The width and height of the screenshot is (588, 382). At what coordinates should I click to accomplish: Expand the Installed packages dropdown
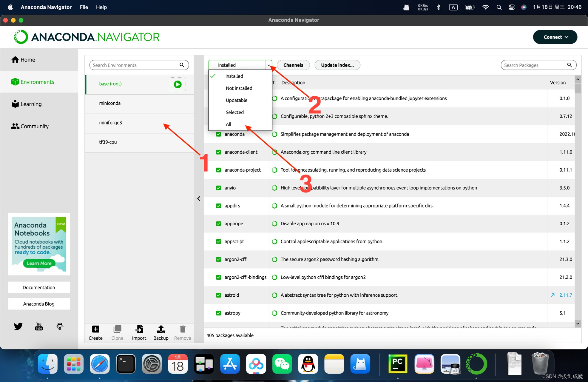268,65
